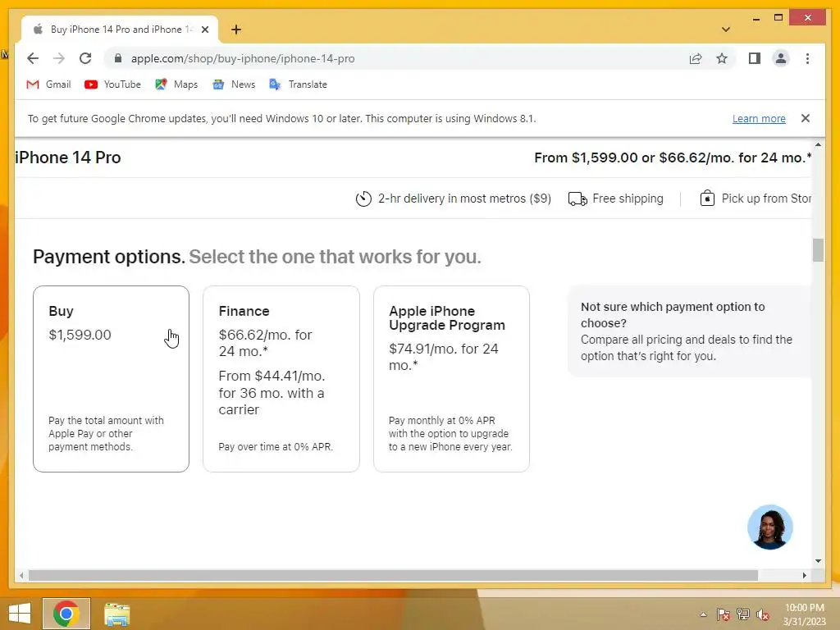Click 2-hr delivery in most metros text
This screenshot has height=630, width=840.
tap(464, 199)
